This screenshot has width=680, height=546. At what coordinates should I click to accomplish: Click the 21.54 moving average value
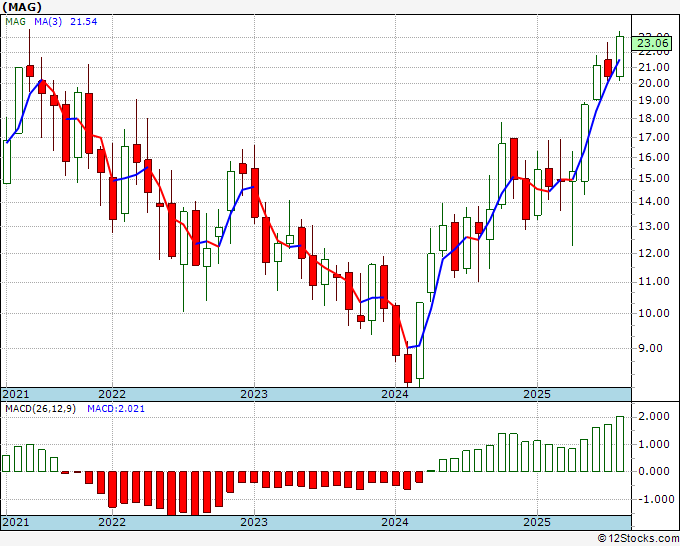pos(84,21)
